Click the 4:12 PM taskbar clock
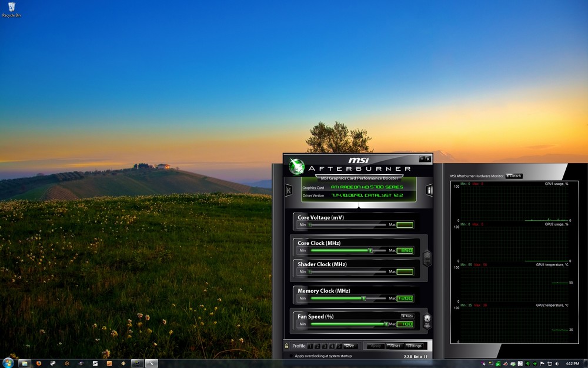Image resolution: width=588 pixels, height=368 pixels. (573, 363)
